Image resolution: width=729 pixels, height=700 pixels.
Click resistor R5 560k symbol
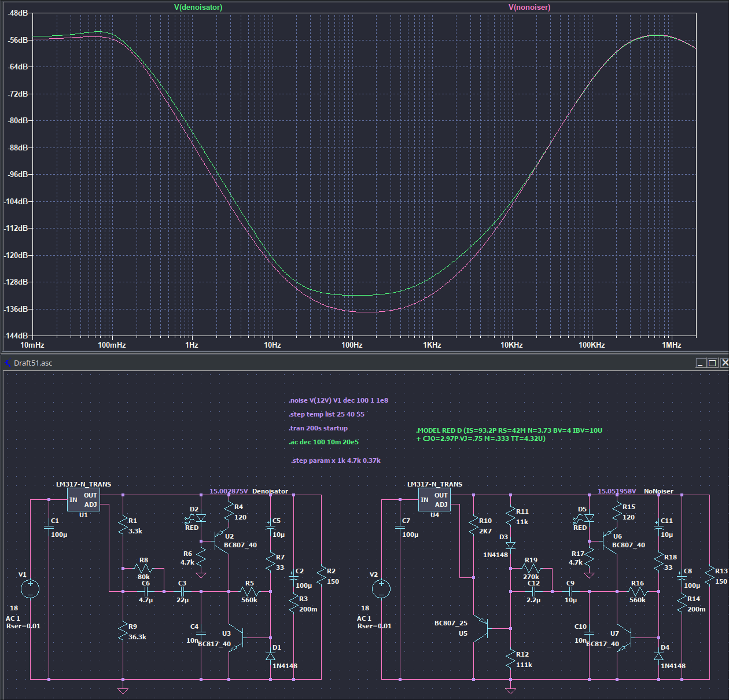click(x=249, y=591)
